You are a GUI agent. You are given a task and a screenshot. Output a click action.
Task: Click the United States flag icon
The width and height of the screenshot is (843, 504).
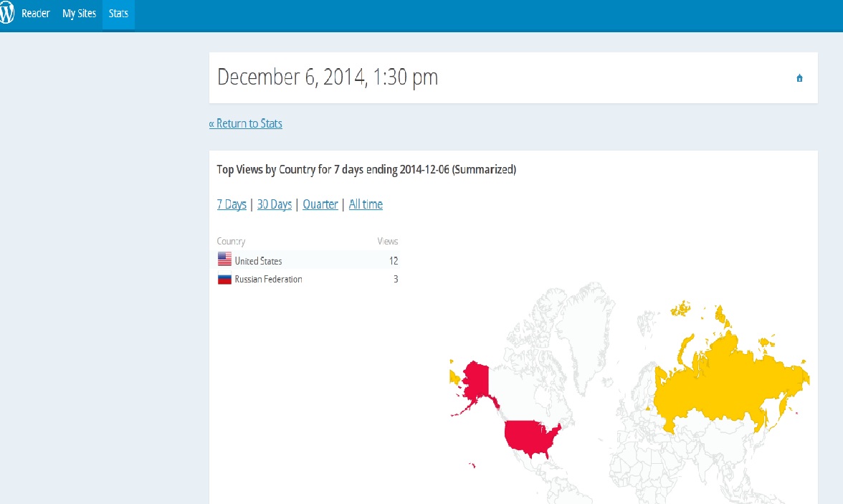pos(224,261)
